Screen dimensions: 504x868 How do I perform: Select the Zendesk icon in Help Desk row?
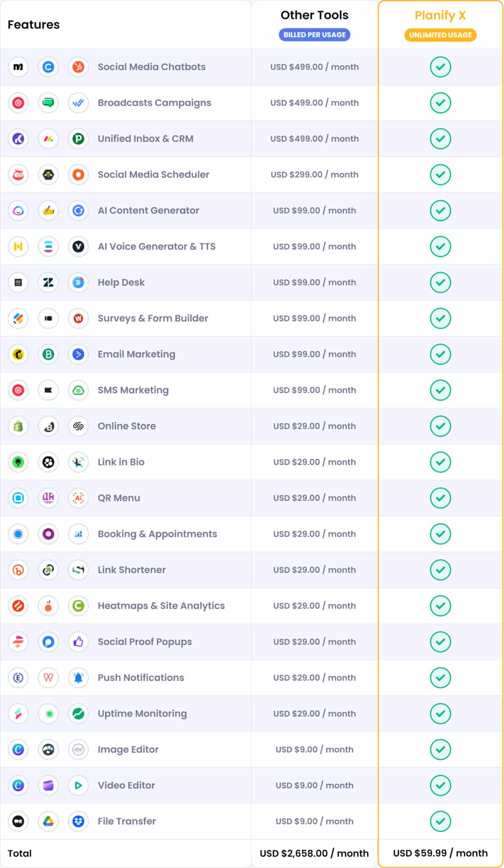48,282
